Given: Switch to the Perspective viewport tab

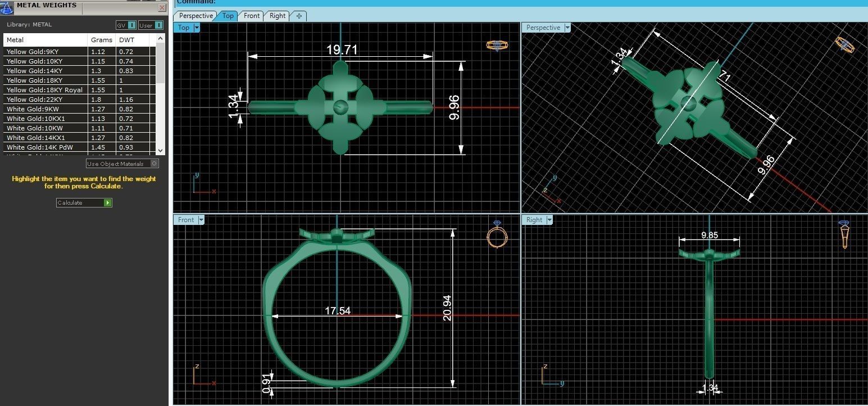Looking at the screenshot, I should tap(196, 16).
